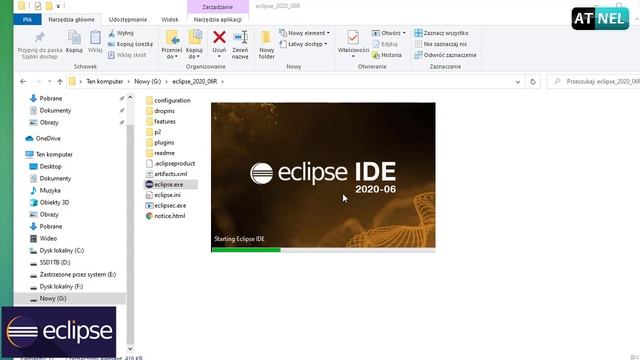Click the navigation pane scroll up arrow

pos(130,97)
